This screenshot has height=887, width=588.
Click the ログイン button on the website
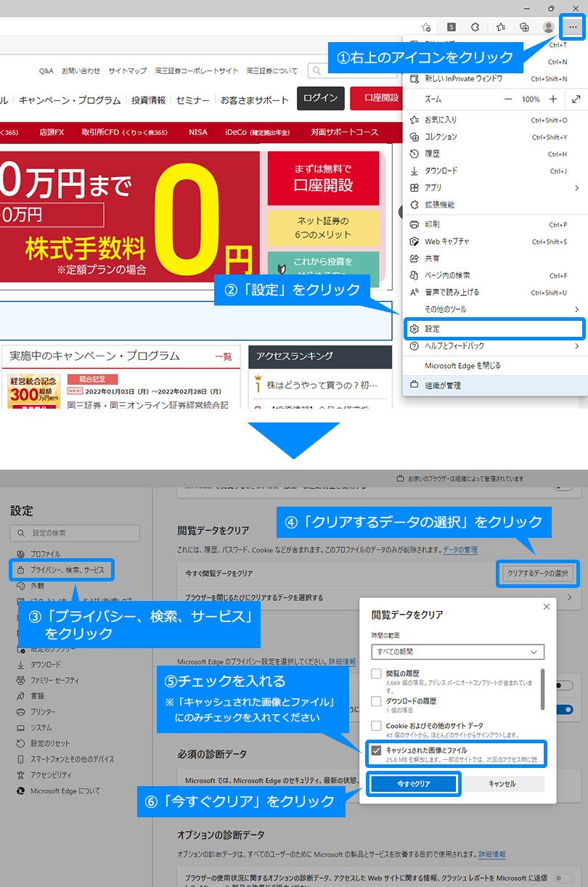pyautogui.click(x=320, y=98)
